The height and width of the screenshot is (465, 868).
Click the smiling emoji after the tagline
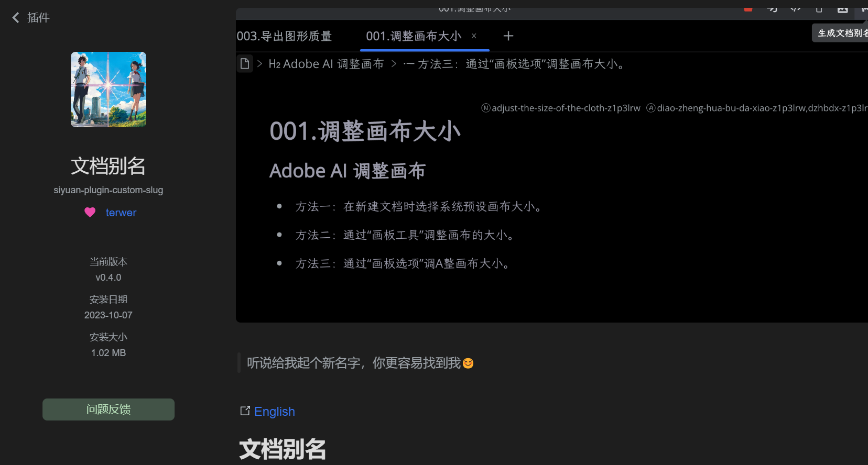[468, 363]
